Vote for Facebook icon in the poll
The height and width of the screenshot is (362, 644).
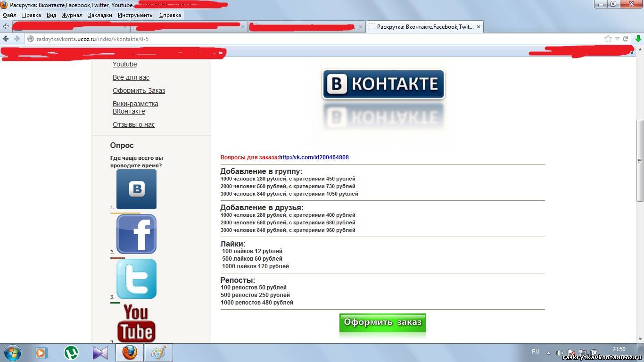click(136, 234)
